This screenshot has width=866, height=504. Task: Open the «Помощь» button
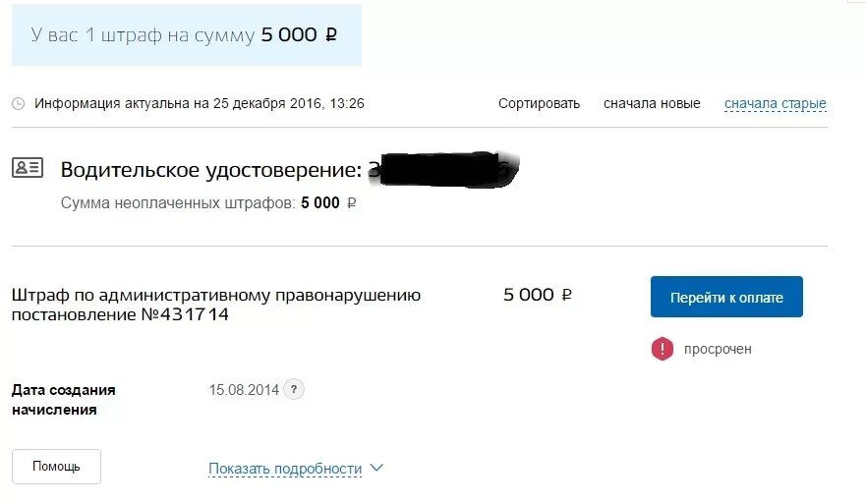[x=56, y=467]
